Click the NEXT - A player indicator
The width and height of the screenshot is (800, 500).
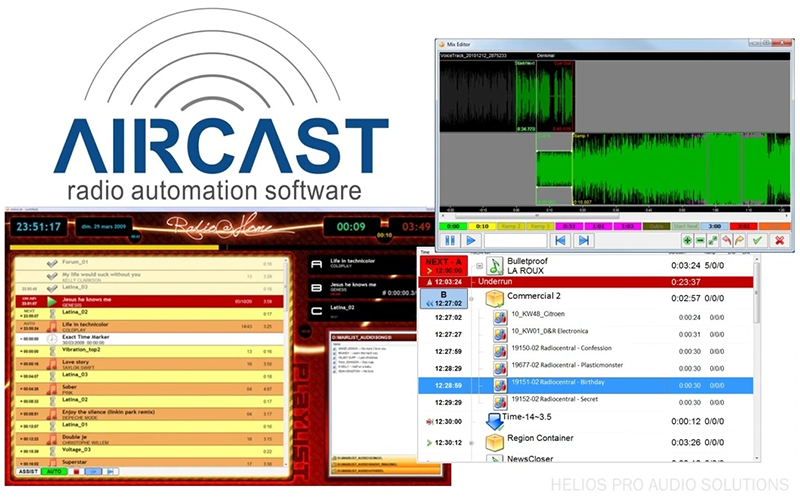pos(443,266)
